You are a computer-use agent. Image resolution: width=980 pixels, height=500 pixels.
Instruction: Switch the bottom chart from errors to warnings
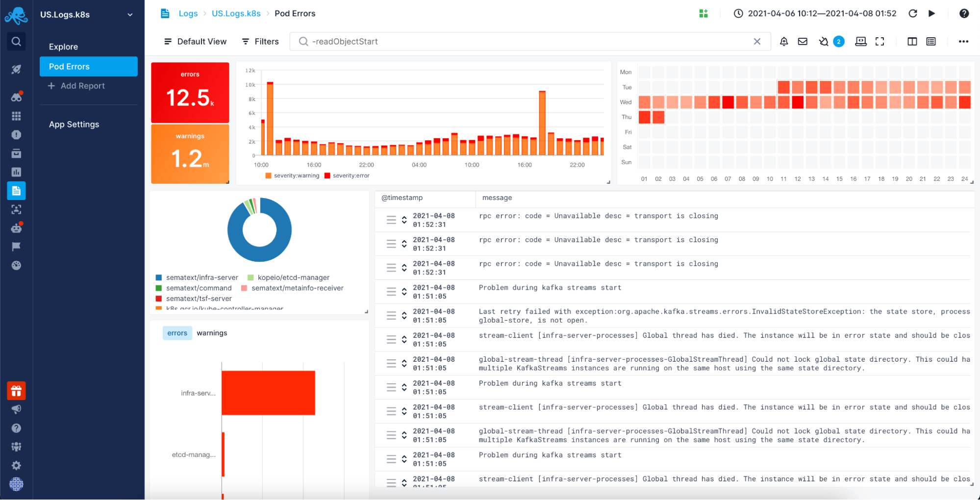[212, 333]
